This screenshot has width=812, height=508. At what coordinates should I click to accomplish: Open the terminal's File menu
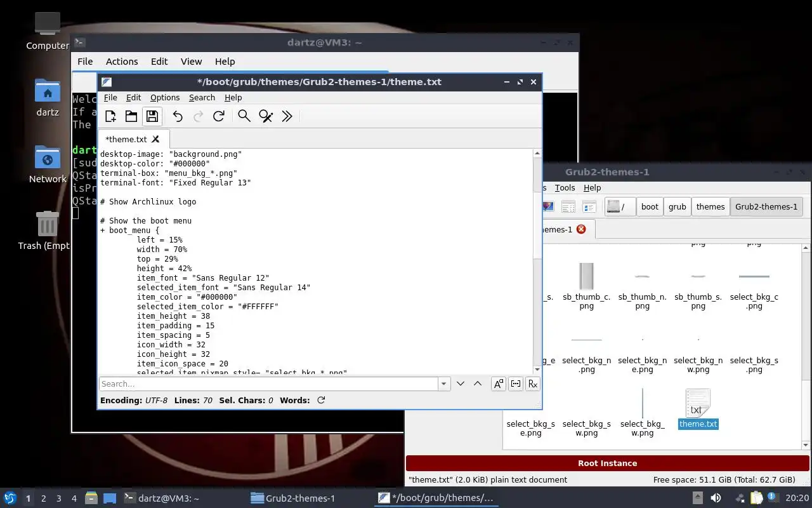click(85, 62)
